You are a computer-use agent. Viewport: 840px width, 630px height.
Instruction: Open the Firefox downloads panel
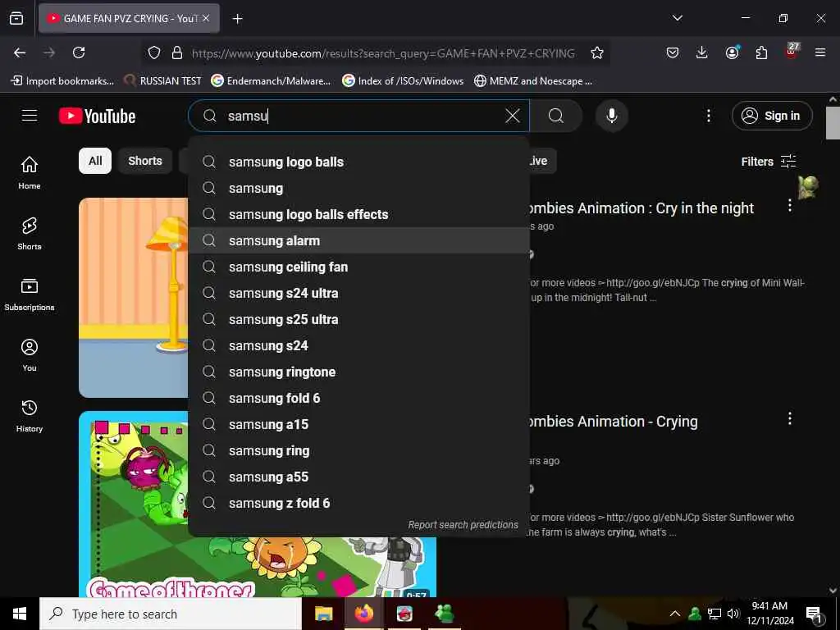tap(702, 52)
